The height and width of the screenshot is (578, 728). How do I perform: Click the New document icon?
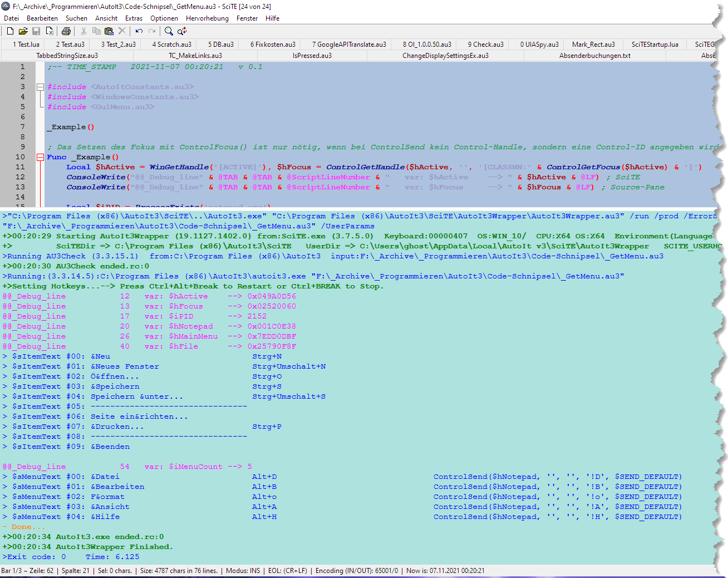pos(10,31)
